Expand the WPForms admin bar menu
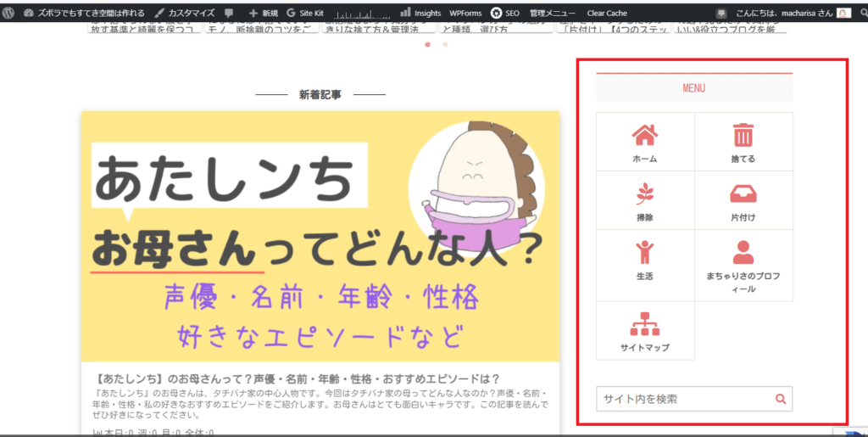 pyautogui.click(x=465, y=14)
